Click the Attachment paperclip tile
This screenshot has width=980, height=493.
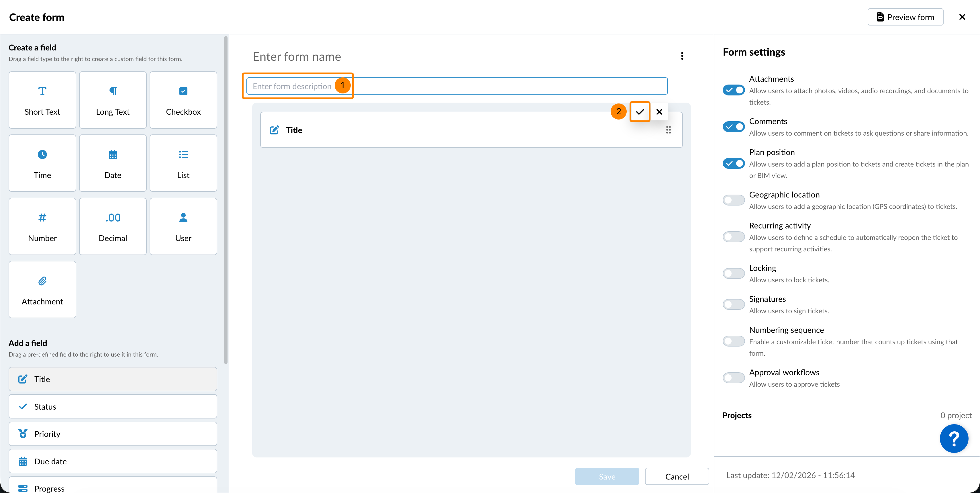pyautogui.click(x=42, y=289)
